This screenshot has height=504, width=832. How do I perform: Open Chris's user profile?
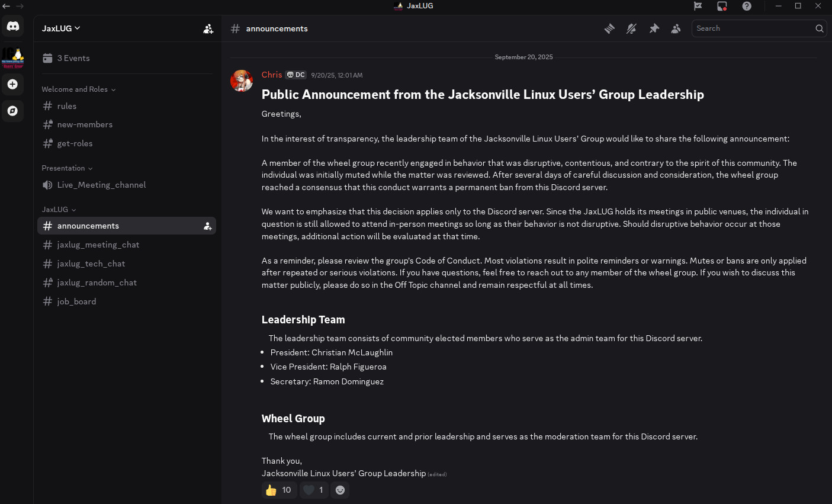271,75
